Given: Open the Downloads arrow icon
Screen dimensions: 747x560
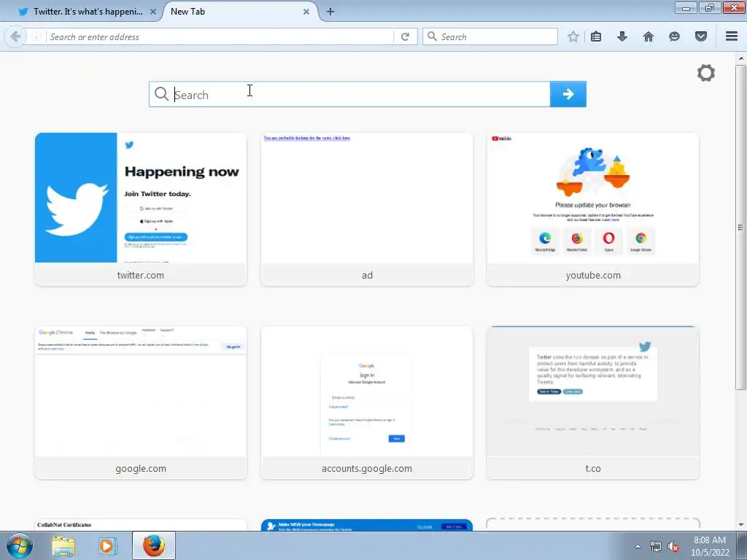Looking at the screenshot, I should [622, 36].
